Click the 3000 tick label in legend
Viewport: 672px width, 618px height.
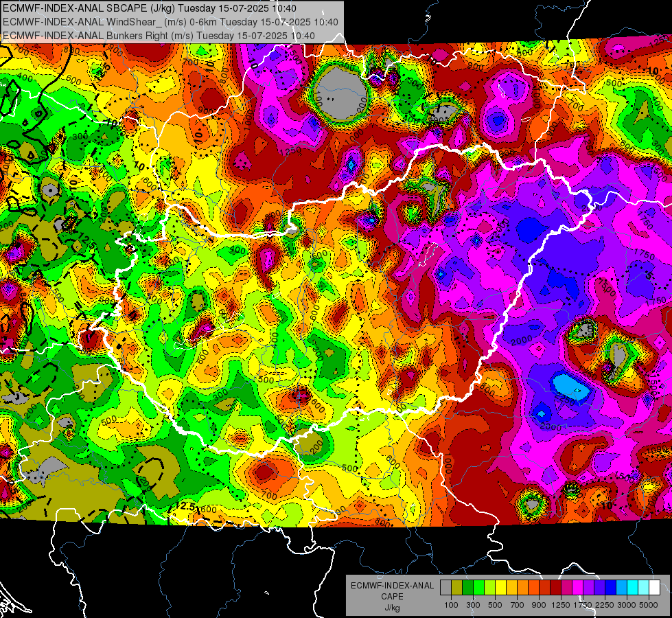pos(627,605)
